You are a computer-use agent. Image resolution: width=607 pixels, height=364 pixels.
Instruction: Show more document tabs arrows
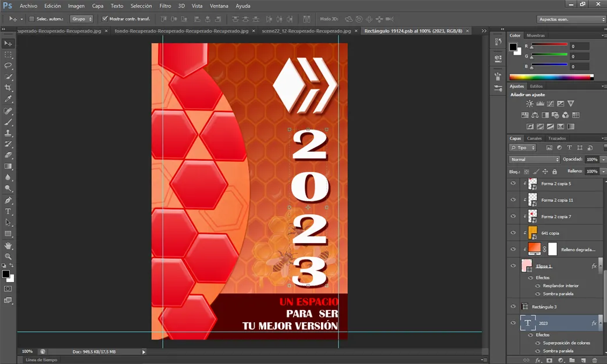click(484, 31)
